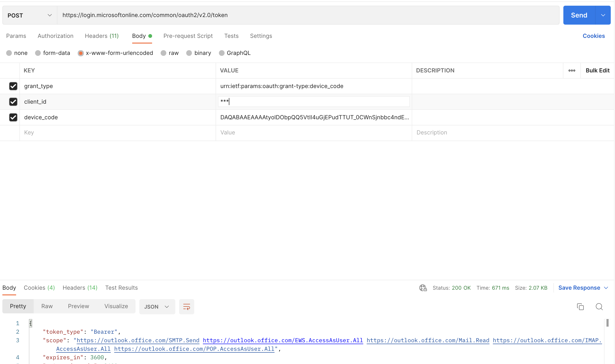Select the request Body tab
The height and width of the screenshot is (364, 615).
point(142,36)
